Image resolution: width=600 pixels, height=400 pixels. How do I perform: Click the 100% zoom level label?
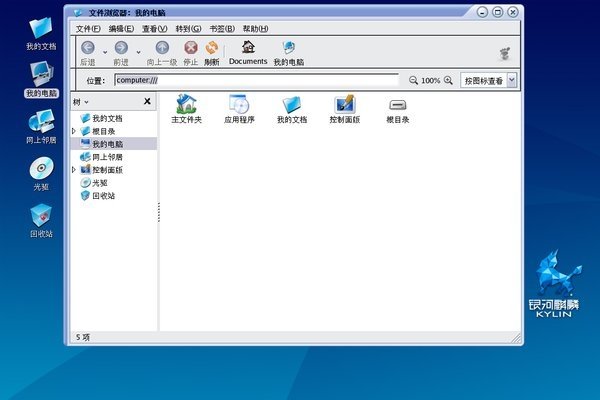click(x=430, y=81)
